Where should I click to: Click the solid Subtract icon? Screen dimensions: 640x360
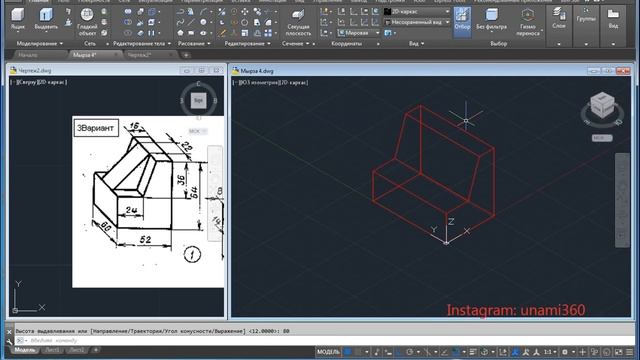(128, 22)
